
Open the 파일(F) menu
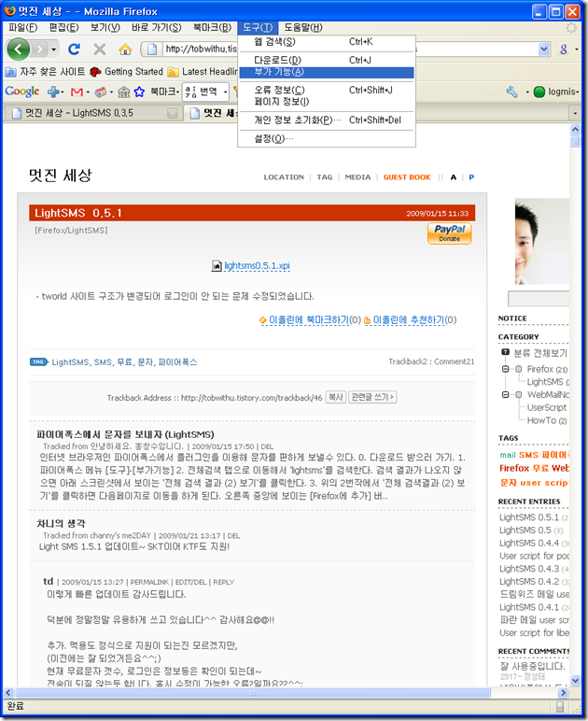23,28
